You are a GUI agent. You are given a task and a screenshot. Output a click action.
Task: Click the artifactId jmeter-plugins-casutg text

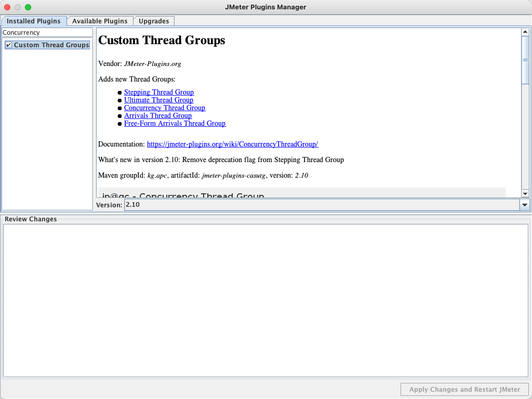(x=234, y=176)
